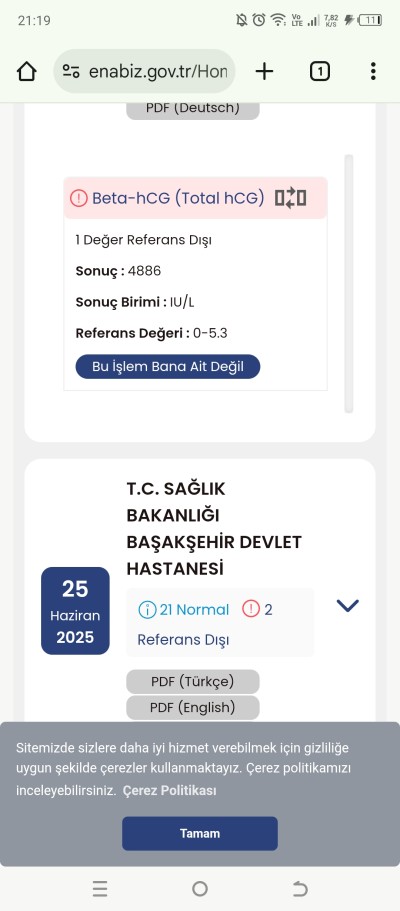
Task: Tap the red alert icon beside 2 Referans Dışı
Action: click(x=251, y=609)
